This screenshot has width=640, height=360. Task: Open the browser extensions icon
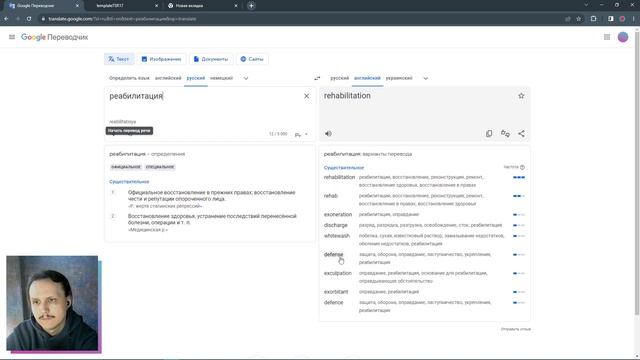click(593, 19)
